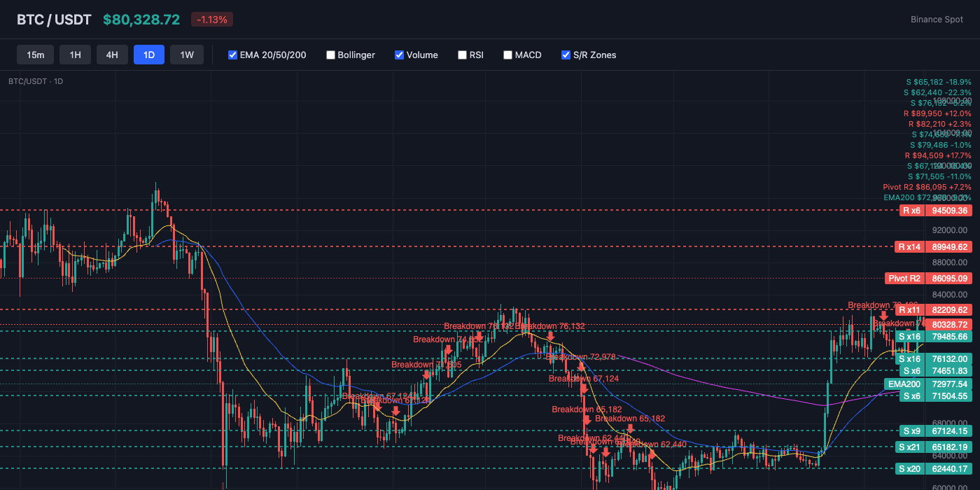This screenshot has width=980, height=490.
Task: Enable the Bollinger checkbox
Action: (x=330, y=55)
